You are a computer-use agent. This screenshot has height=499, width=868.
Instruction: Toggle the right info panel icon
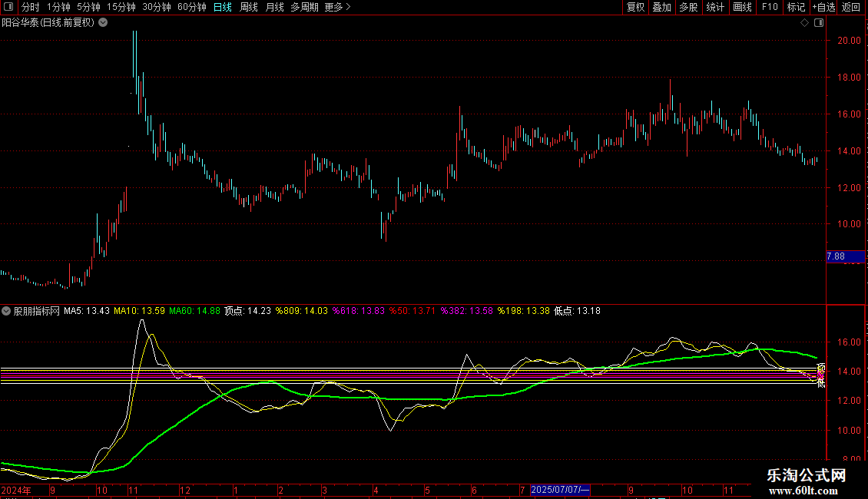(x=819, y=23)
